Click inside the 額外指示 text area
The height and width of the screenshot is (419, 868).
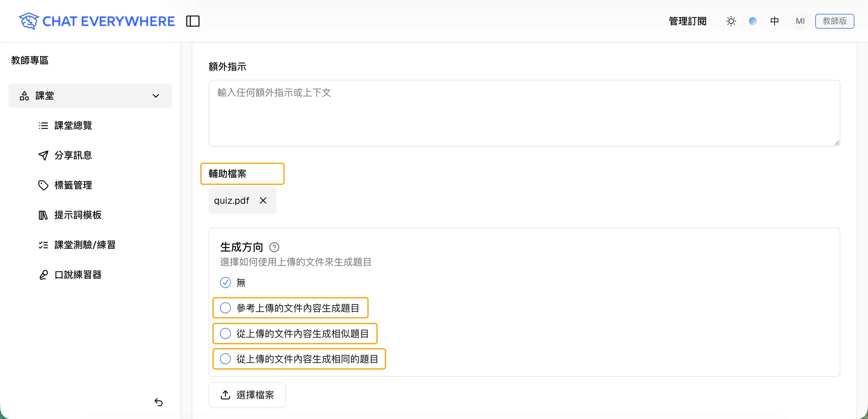[524, 113]
